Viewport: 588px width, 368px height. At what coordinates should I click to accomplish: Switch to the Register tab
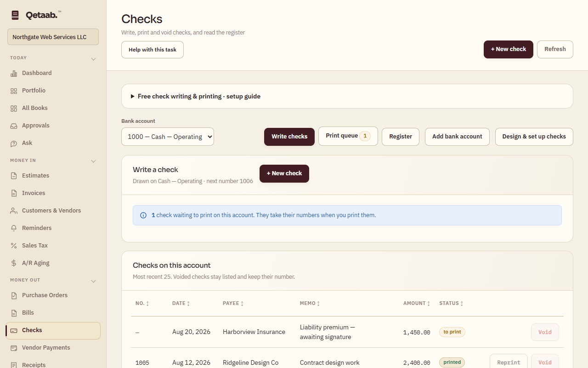[x=401, y=137]
